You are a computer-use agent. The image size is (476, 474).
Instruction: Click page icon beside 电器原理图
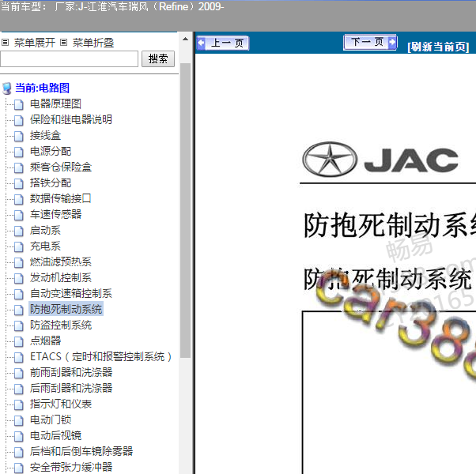[x=19, y=104]
